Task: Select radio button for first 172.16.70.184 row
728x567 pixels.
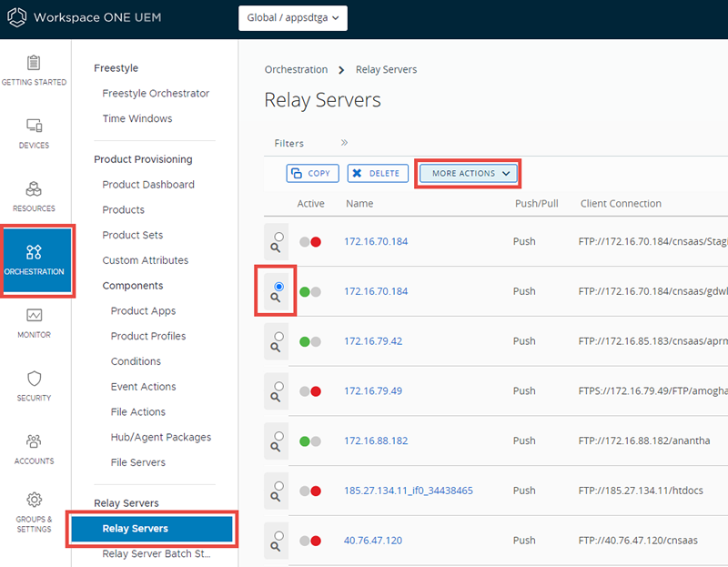Action: pos(278,237)
